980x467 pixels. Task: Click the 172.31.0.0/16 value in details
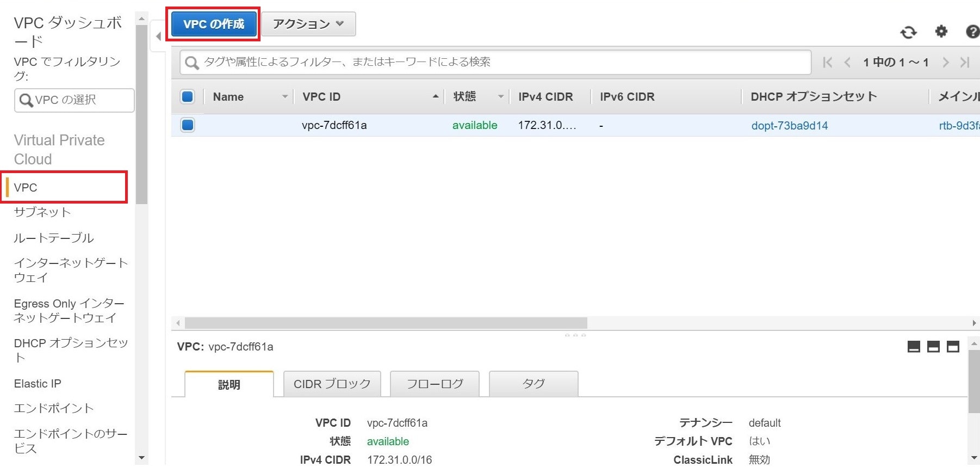click(400, 460)
